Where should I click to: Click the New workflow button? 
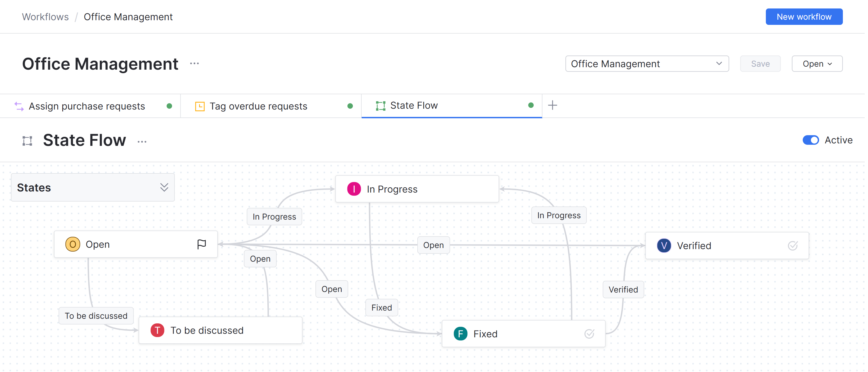(x=804, y=17)
